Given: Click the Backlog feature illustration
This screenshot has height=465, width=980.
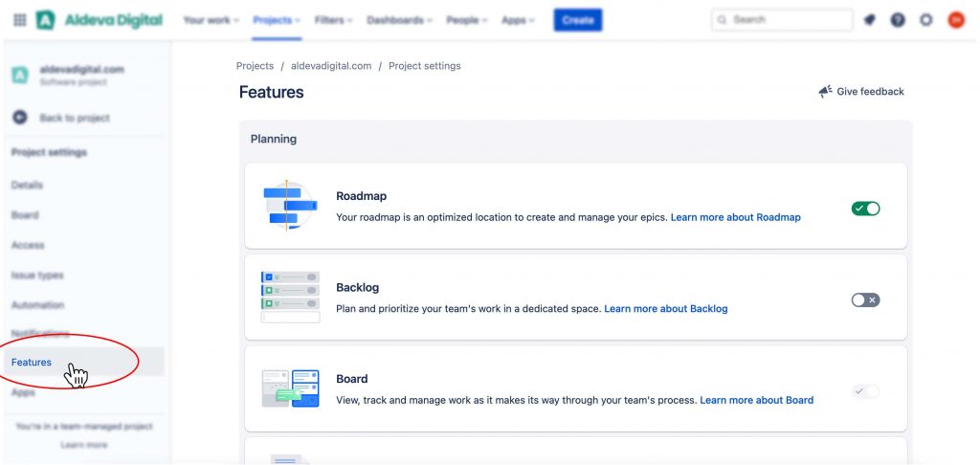Looking at the screenshot, I should (290, 297).
